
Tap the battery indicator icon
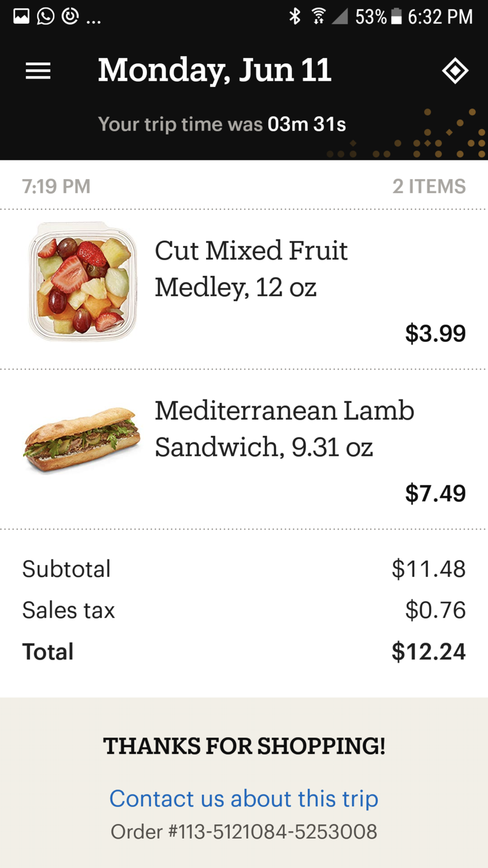click(x=396, y=17)
